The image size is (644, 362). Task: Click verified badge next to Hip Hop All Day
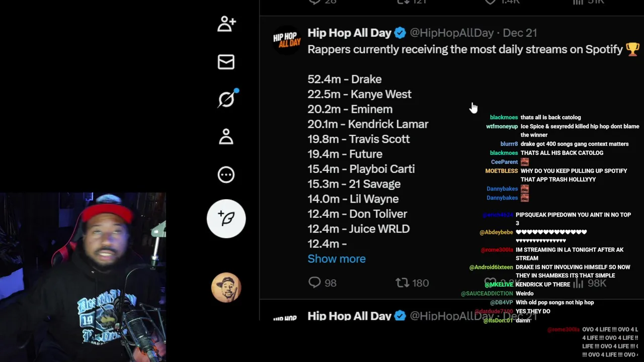click(400, 33)
